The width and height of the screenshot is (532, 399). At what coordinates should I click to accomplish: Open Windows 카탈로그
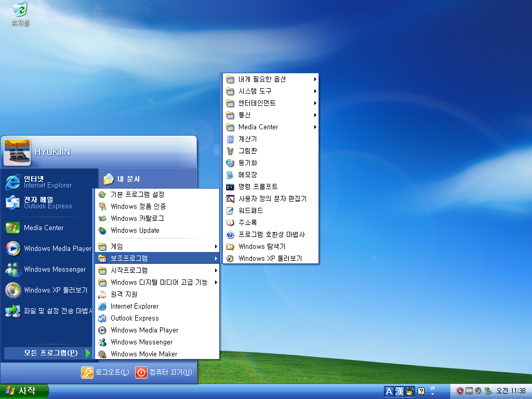click(157, 218)
